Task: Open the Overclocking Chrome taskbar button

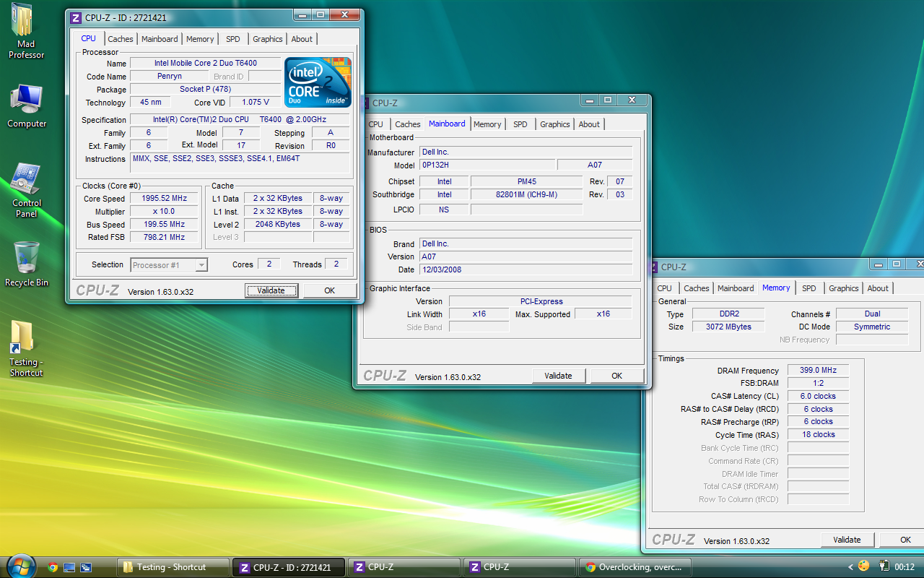Action: click(635, 567)
